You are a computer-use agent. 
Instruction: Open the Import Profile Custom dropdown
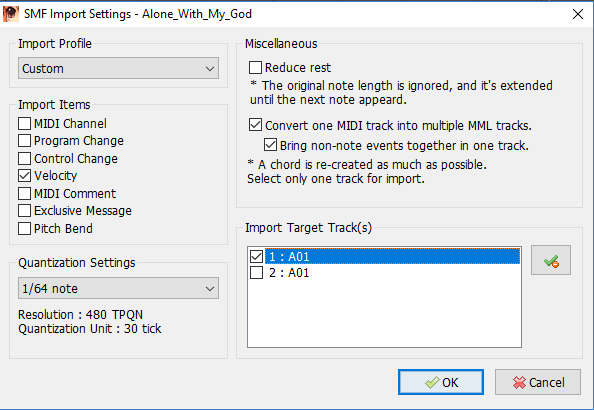118,68
